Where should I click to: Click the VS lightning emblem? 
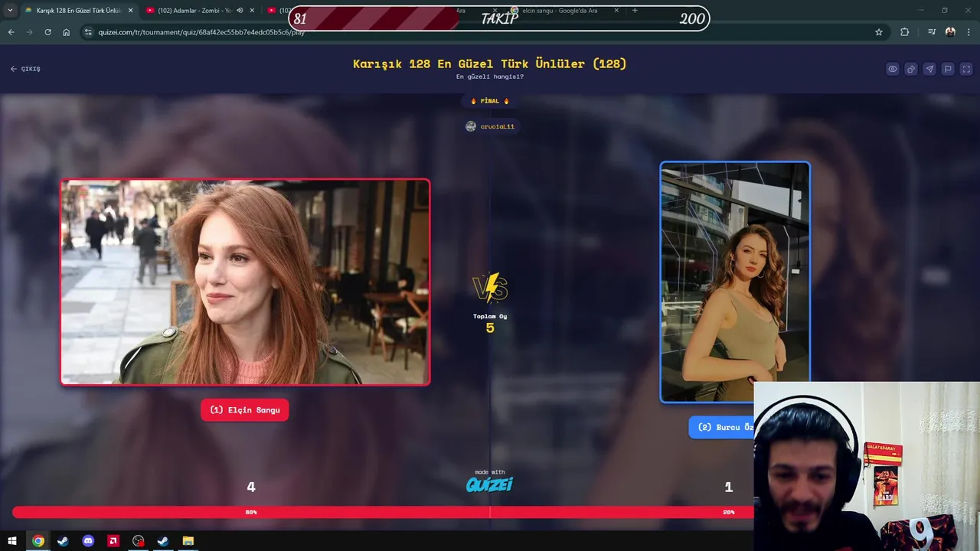click(490, 289)
